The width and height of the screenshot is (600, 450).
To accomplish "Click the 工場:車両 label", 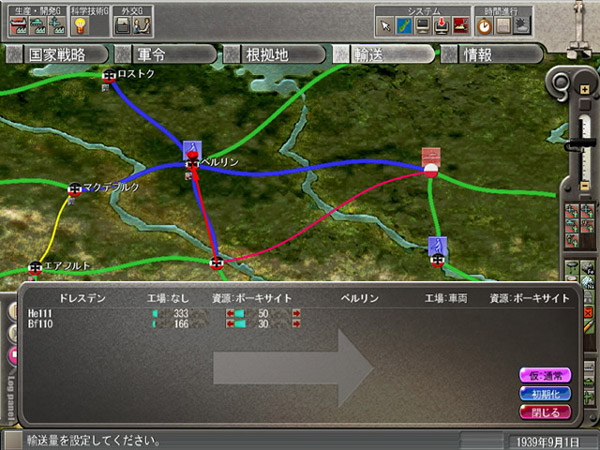I will pyautogui.click(x=446, y=298).
